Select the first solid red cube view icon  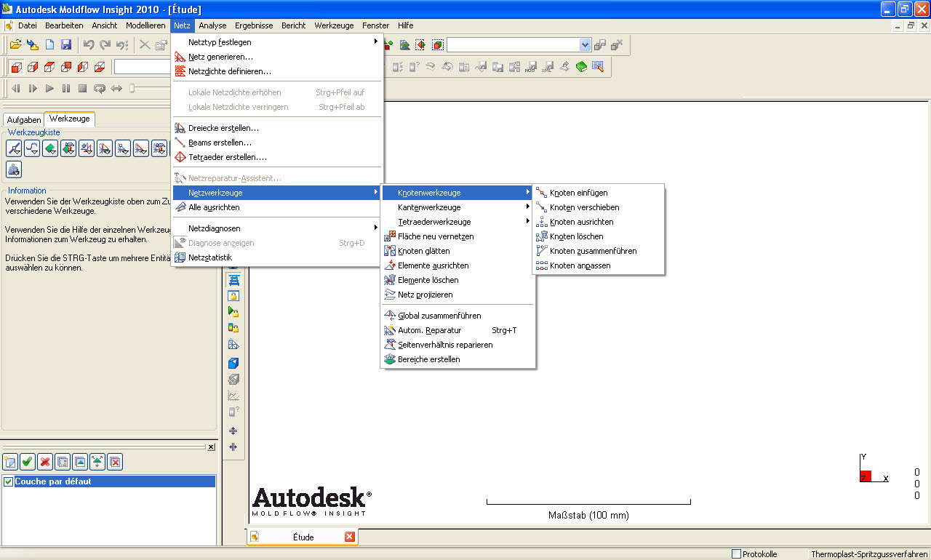tap(17, 67)
